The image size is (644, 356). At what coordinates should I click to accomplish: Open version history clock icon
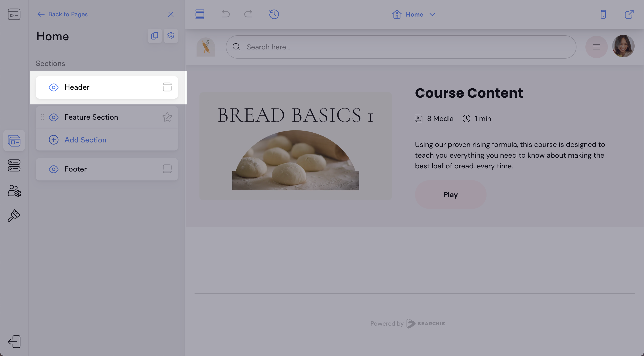click(274, 14)
